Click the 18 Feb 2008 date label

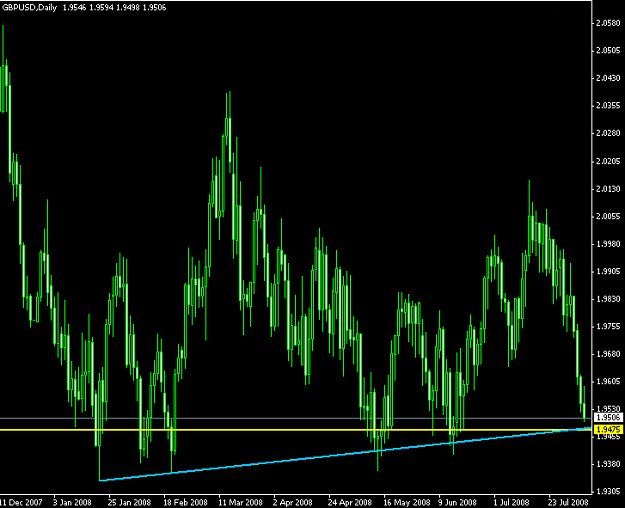tap(186, 502)
